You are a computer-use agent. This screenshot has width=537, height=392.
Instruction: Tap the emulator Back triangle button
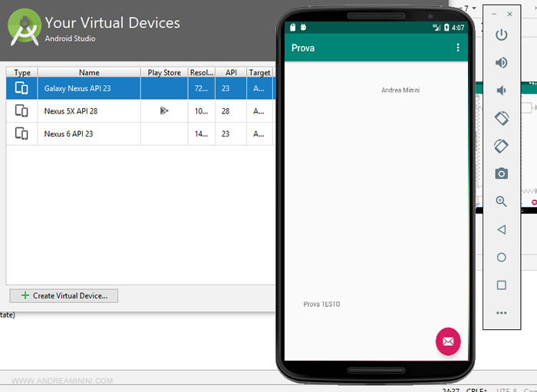[502, 229]
